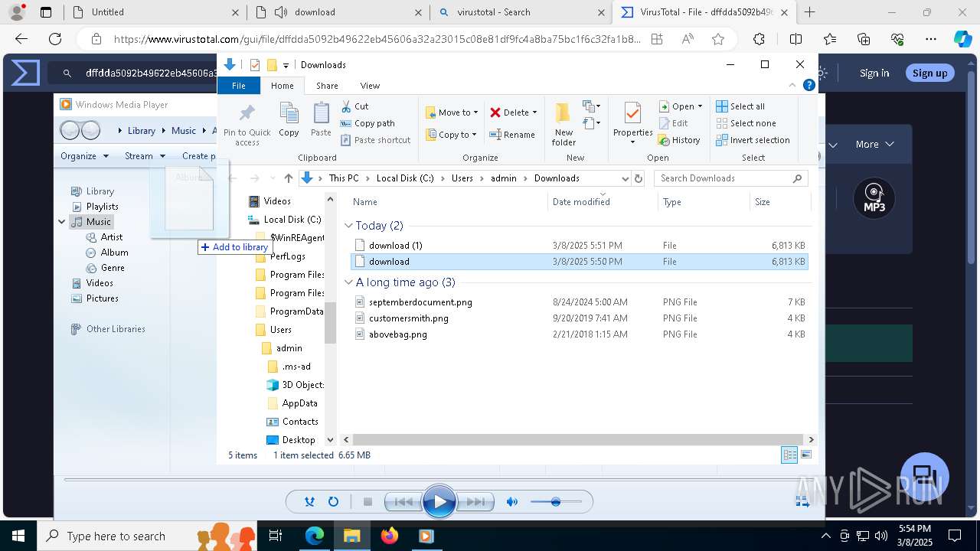The image size is (980, 551).
Task: Switch to large icons view button
Action: pos(806,455)
